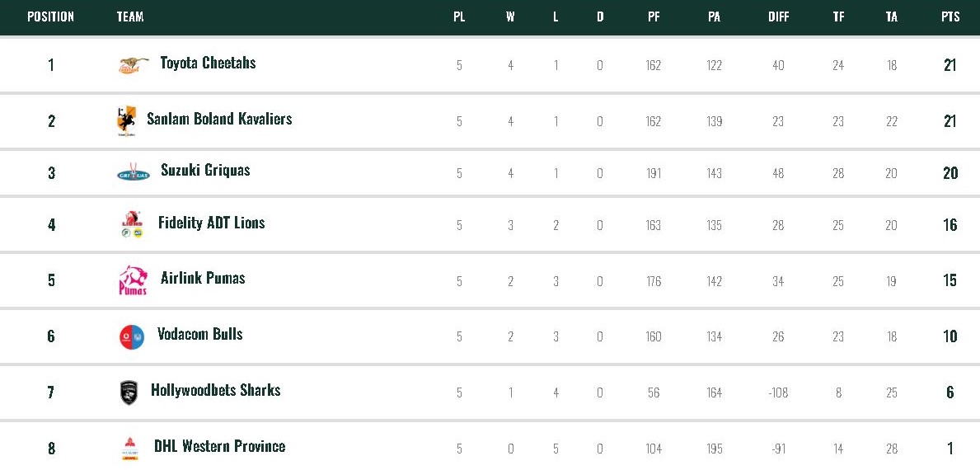Click the TEAM column header
This screenshot has height=470, width=980.
coord(130,16)
